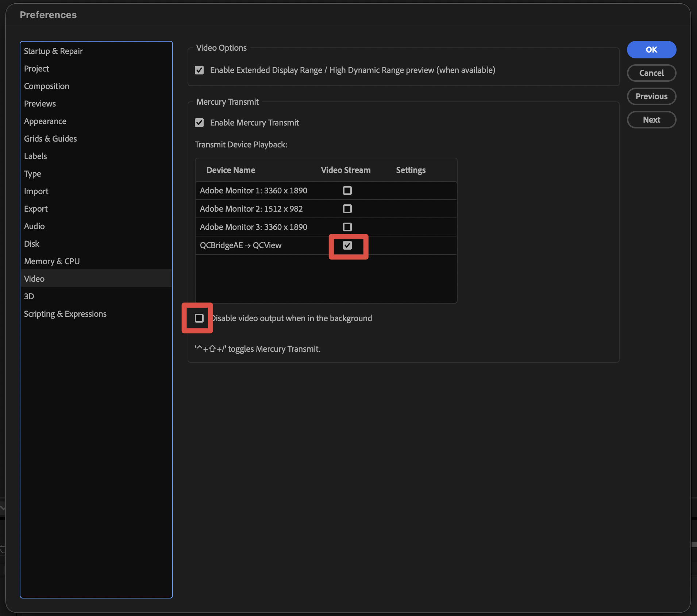Open Startup & Repair preferences
The width and height of the screenshot is (697, 616).
(96, 51)
